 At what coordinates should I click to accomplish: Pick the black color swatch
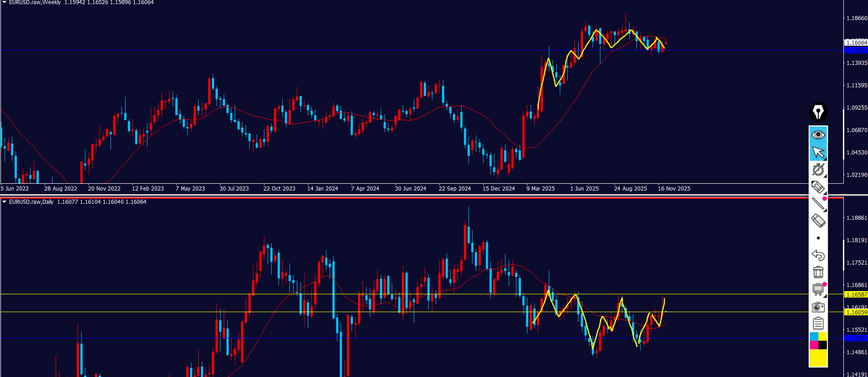(822, 345)
